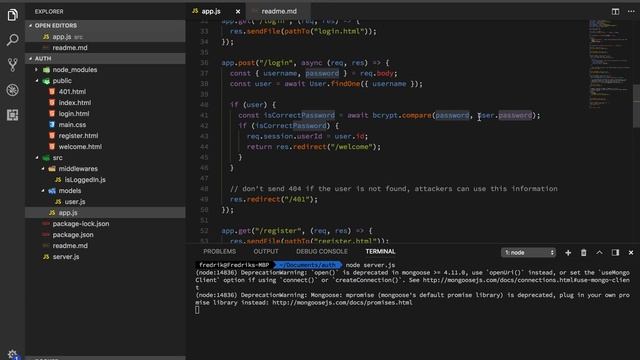640x360 pixels.
Task: Select the app.js editor tab
Action: (x=211, y=11)
